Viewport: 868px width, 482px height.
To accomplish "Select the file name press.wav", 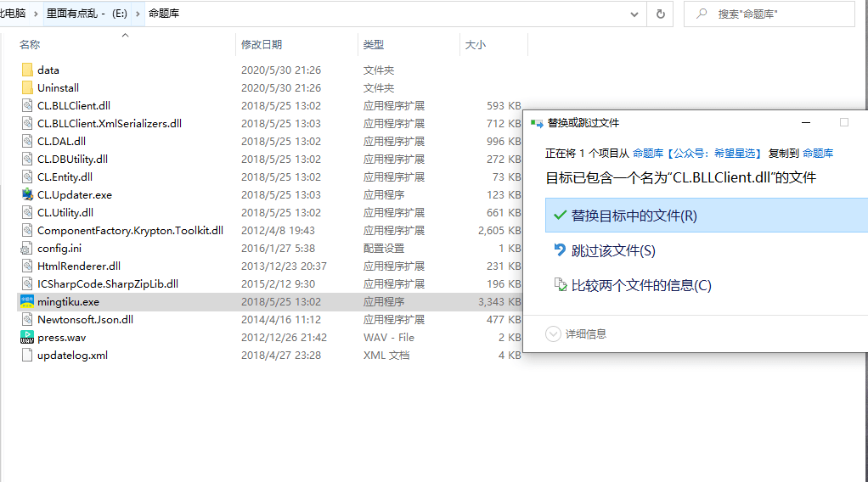I will [x=61, y=338].
